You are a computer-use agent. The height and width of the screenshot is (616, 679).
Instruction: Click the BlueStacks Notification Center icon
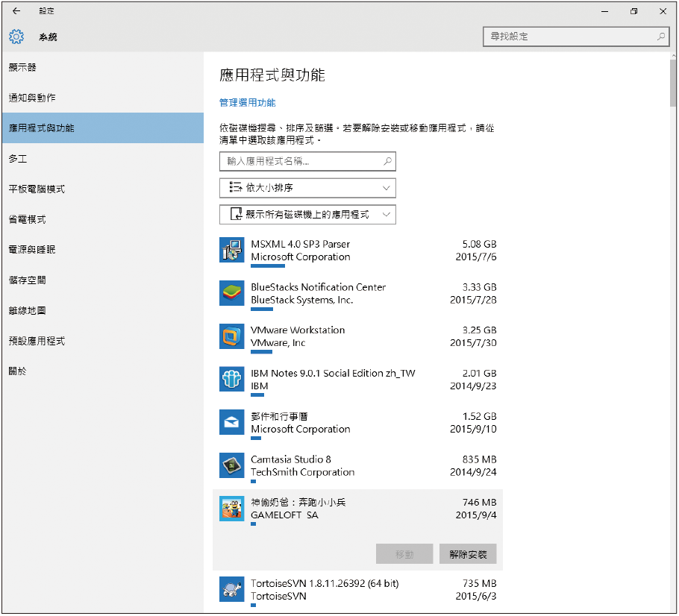(x=231, y=293)
